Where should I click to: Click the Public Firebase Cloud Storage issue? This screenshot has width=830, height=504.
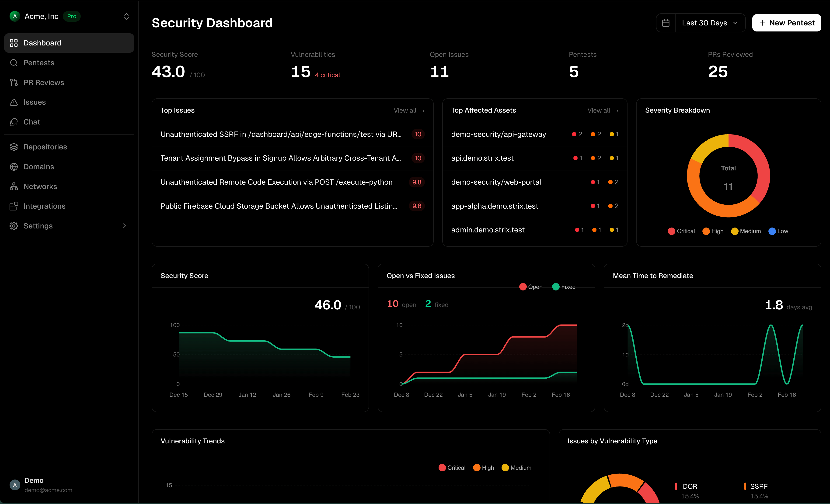[292, 206]
